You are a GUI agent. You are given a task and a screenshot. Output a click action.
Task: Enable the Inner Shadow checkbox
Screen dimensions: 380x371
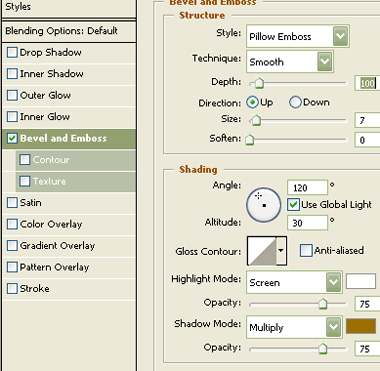pyautogui.click(x=12, y=74)
